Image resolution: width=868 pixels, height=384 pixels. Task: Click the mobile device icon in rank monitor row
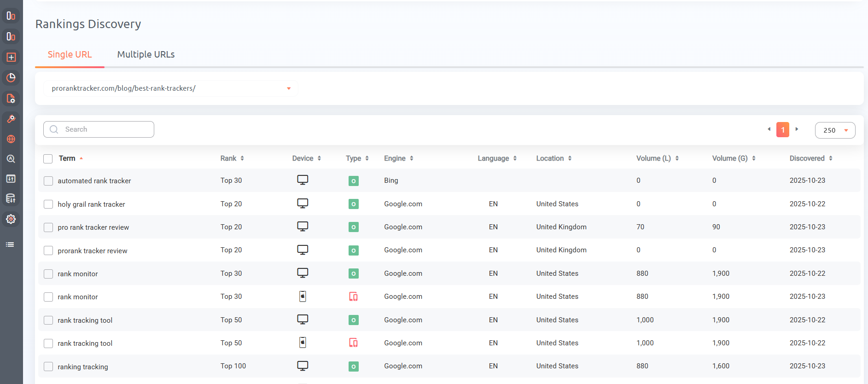click(303, 296)
